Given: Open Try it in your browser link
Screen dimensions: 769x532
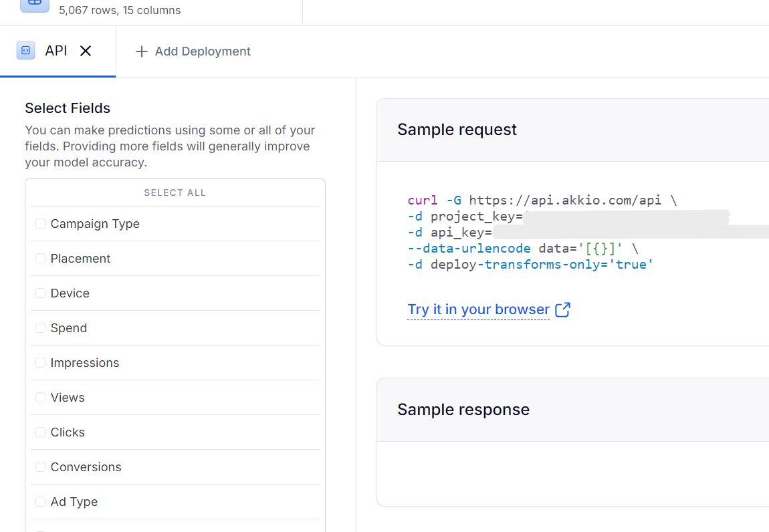Looking at the screenshot, I should [478, 309].
